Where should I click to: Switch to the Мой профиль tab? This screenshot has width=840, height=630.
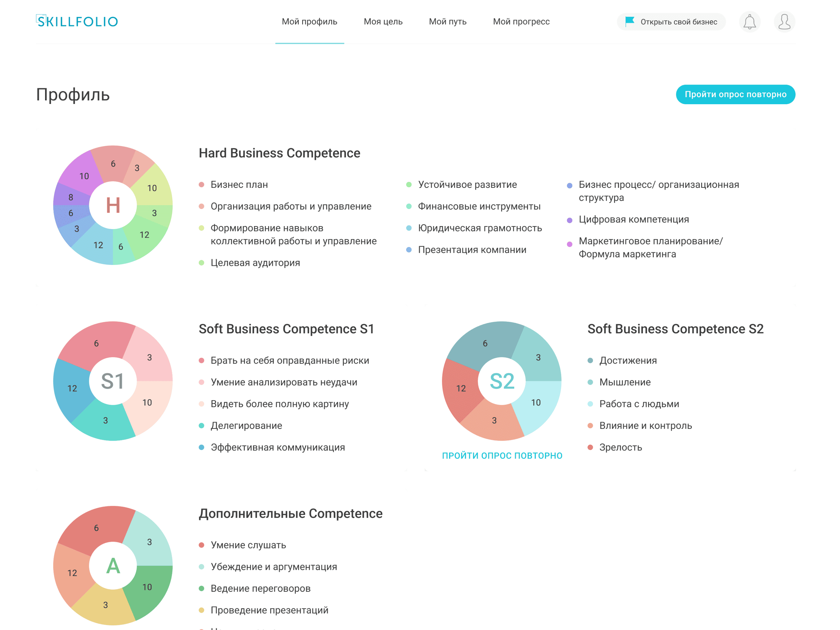pyautogui.click(x=310, y=21)
